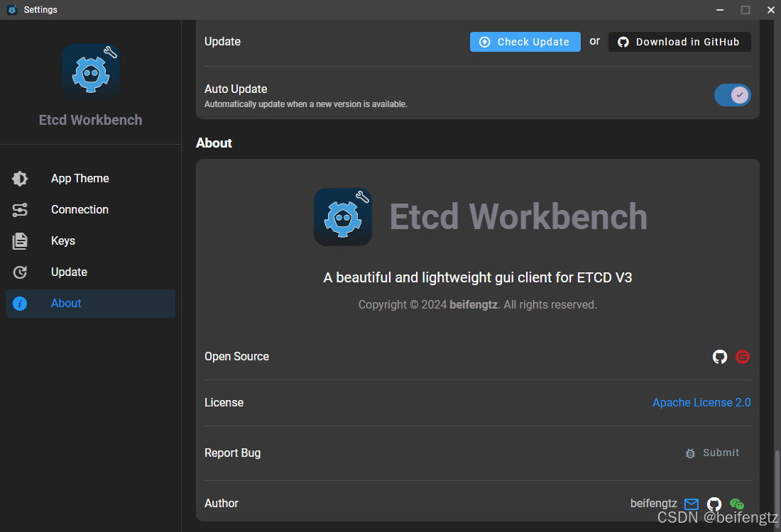Click the 'Author' row label

coord(222,504)
